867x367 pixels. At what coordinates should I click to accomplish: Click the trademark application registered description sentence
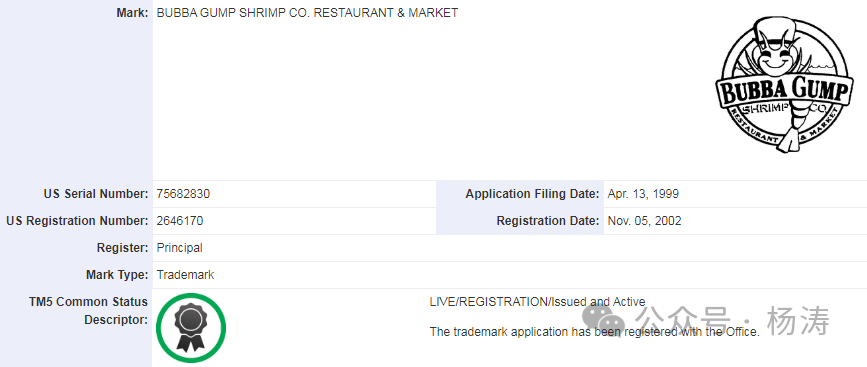point(595,332)
